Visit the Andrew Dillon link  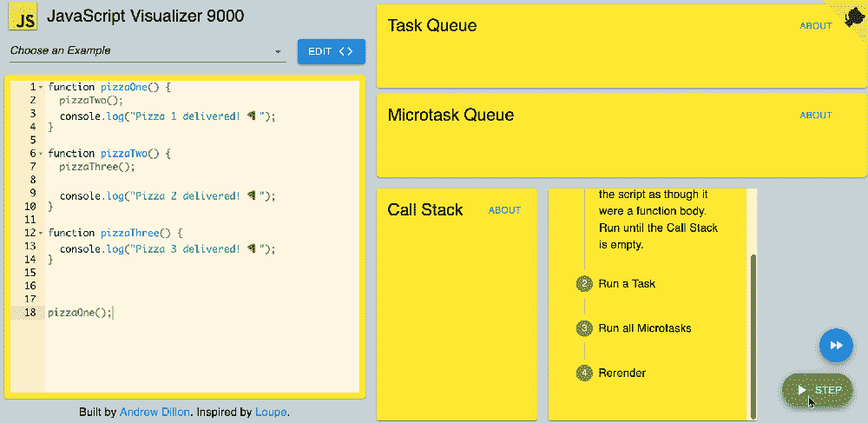tap(155, 412)
